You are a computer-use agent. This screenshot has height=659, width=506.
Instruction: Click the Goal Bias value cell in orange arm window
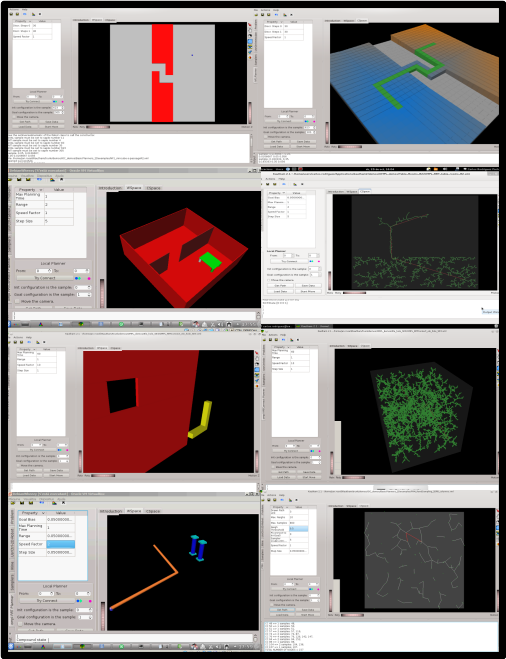click(x=61, y=519)
